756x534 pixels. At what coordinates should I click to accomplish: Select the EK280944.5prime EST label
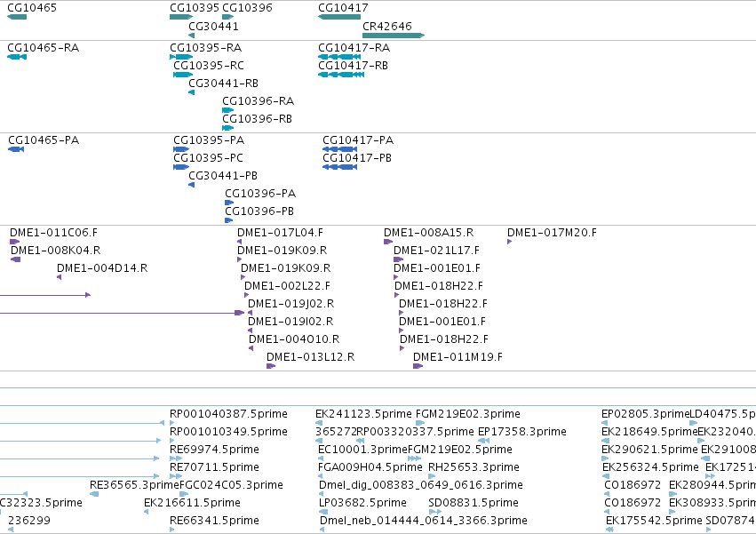[x=712, y=486]
